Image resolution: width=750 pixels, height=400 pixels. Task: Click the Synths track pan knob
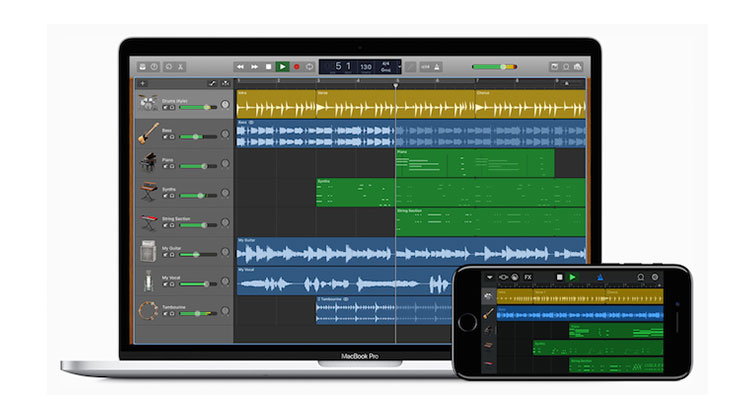coord(225,193)
